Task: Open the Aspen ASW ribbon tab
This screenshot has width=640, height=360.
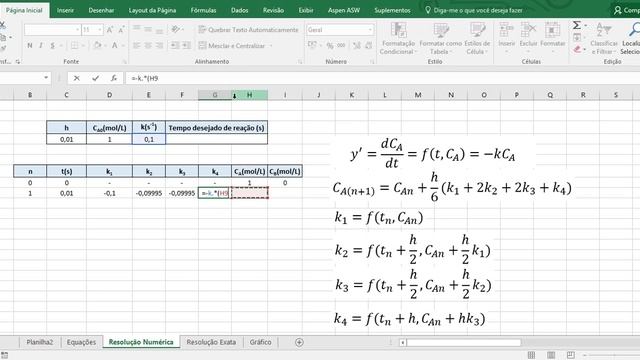Action: click(344, 10)
